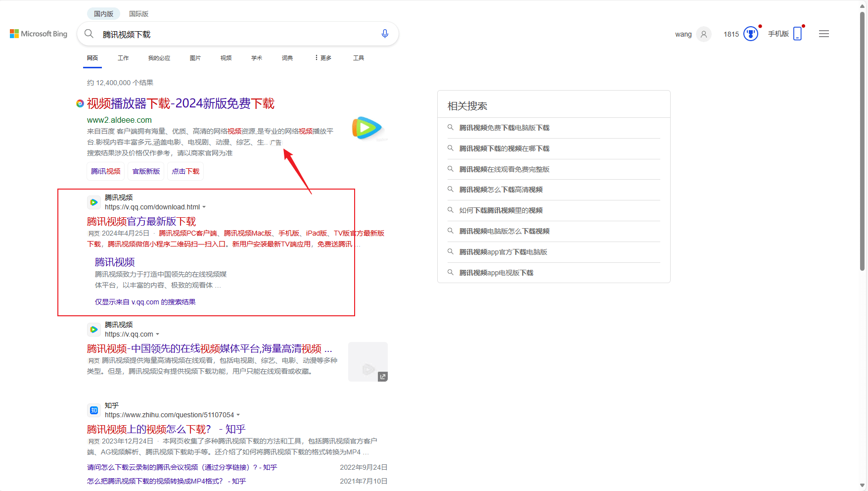Switch to 国际版 search mode

(x=138, y=14)
